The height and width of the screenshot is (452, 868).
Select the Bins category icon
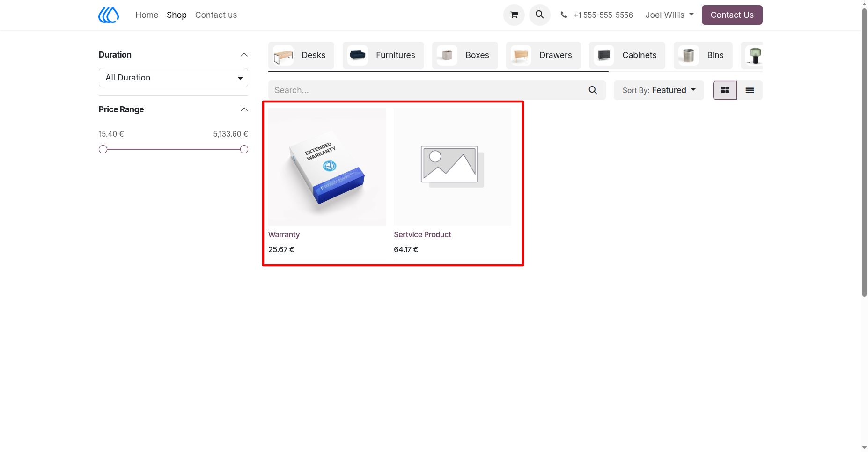689,55
